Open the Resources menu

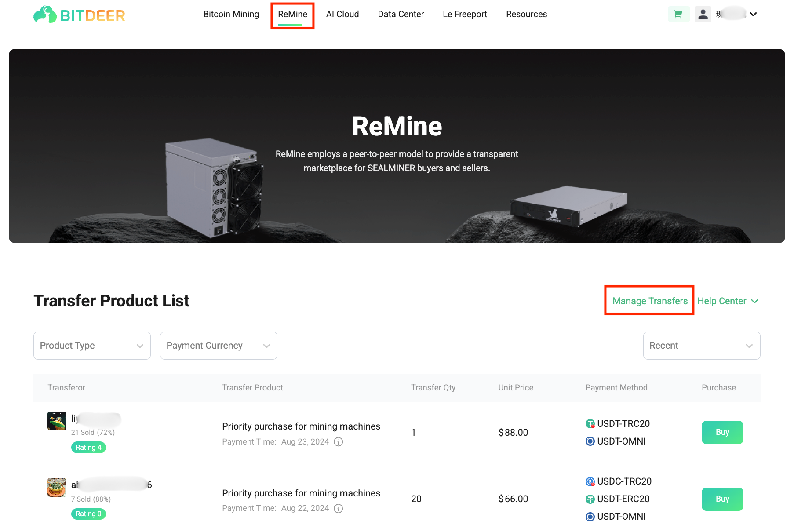click(526, 15)
